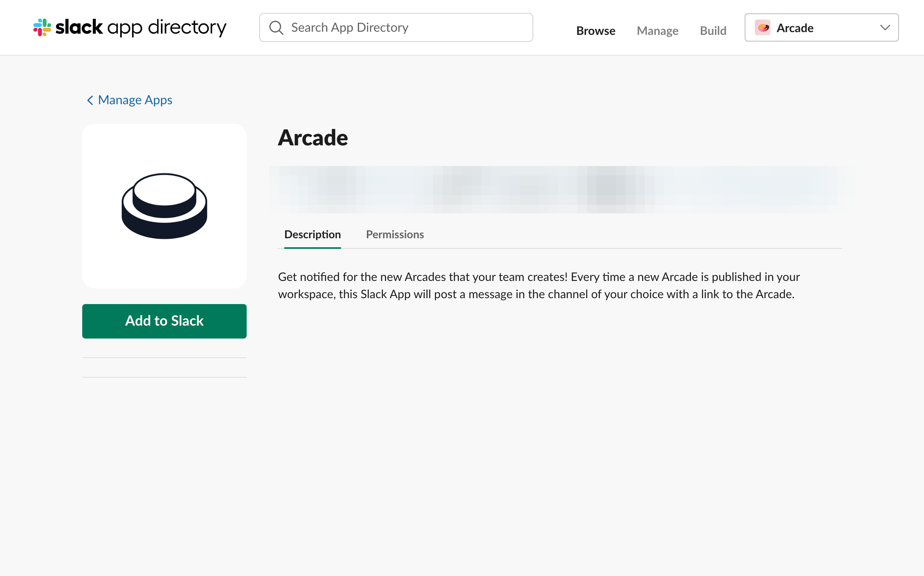The height and width of the screenshot is (576, 924).
Task: Go back via Manage Apps link
Action: [129, 100]
